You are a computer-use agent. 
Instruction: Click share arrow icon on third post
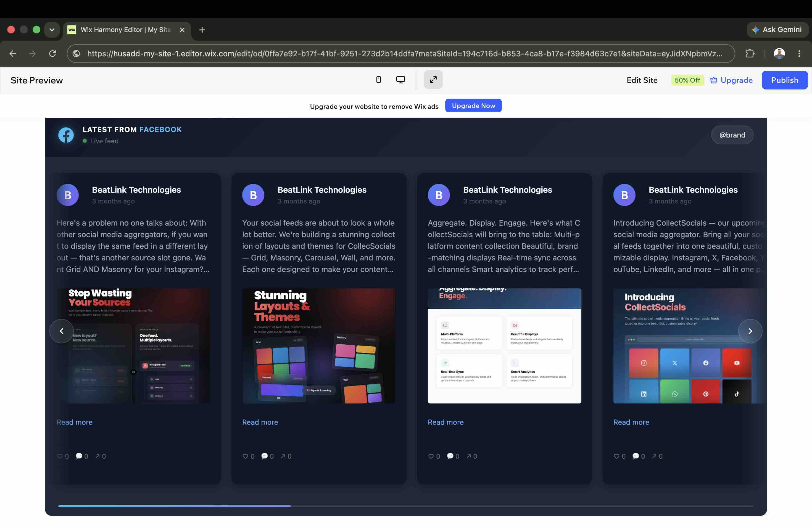click(469, 456)
